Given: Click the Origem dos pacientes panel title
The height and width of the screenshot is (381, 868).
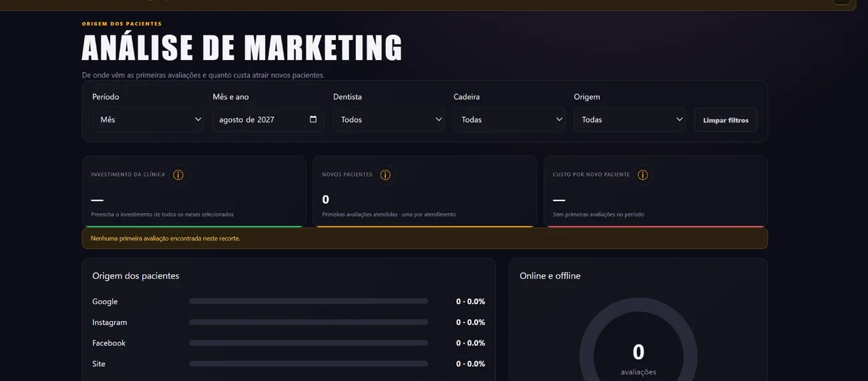Looking at the screenshot, I should [136, 275].
